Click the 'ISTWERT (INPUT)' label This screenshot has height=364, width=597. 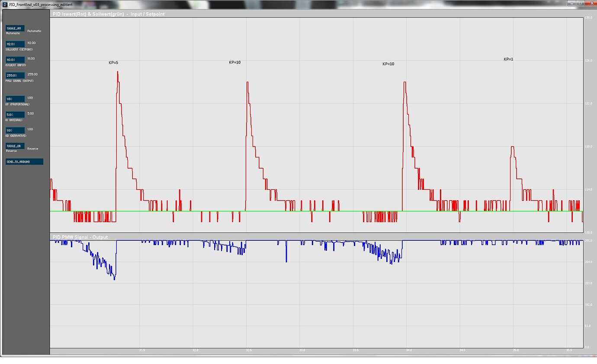[16, 65]
